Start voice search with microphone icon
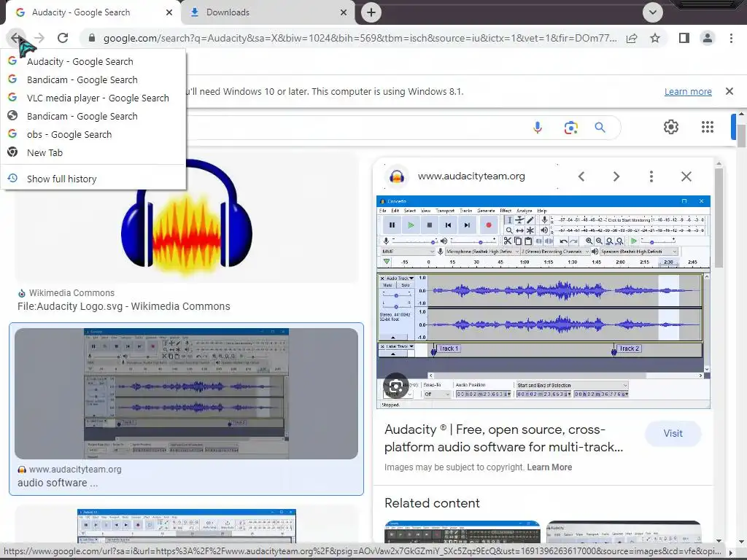Screen dimensions: 747x560 [538, 127]
